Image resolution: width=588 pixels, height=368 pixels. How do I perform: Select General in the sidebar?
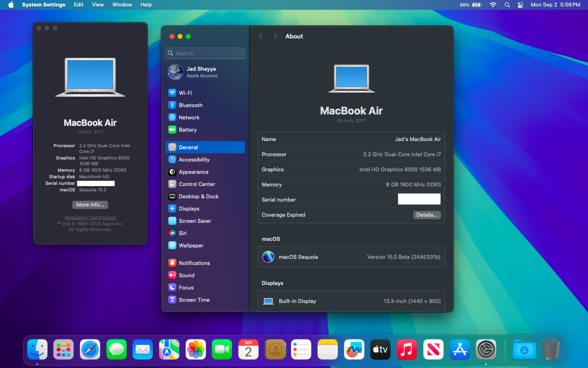point(205,147)
